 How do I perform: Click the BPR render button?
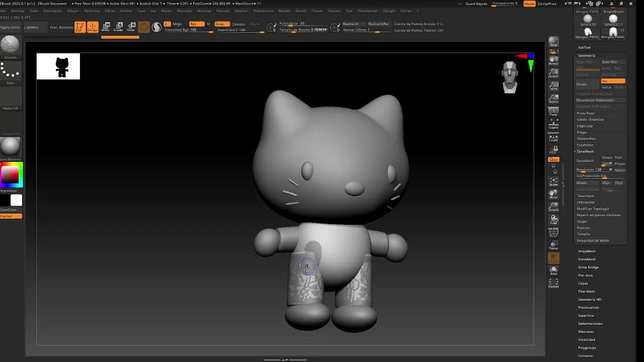[x=553, y=42]
